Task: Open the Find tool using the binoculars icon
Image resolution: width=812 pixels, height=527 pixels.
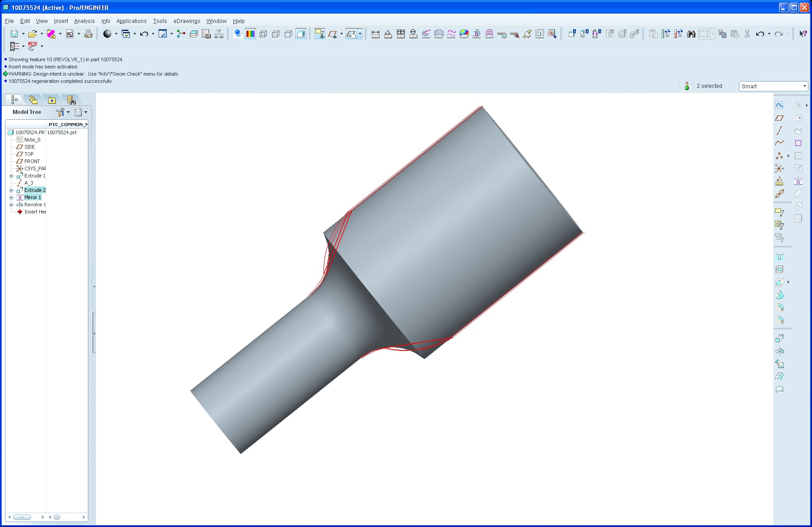Action: click(691, 34)
